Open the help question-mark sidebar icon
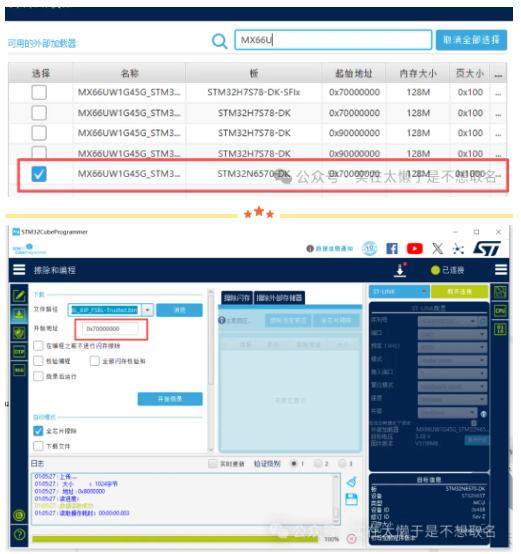 tap(19, 534)
